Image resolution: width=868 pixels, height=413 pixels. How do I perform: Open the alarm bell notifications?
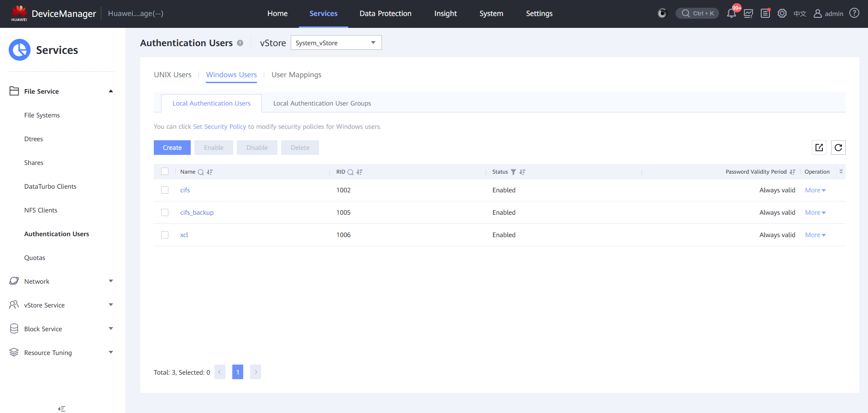coord(731,13)
